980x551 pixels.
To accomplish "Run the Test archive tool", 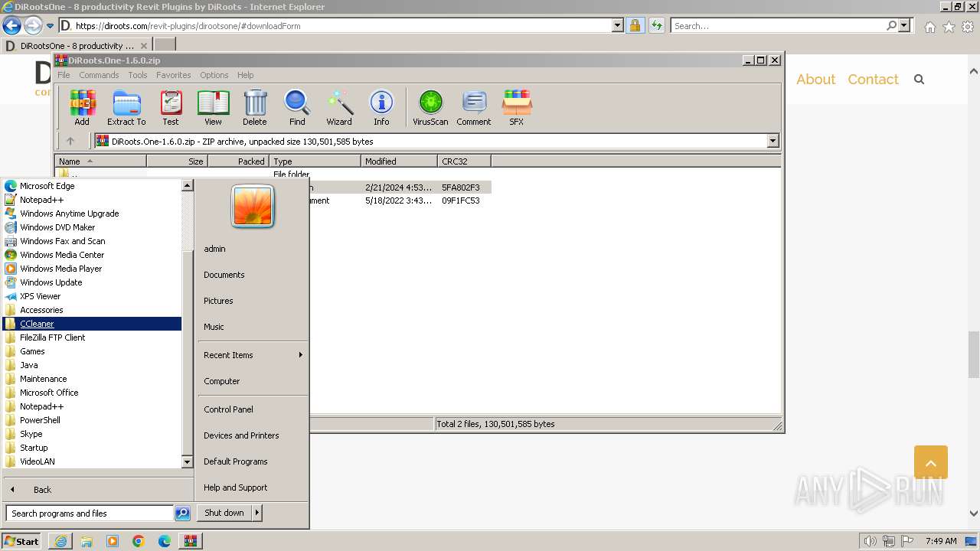I will [x=171, y=108].
